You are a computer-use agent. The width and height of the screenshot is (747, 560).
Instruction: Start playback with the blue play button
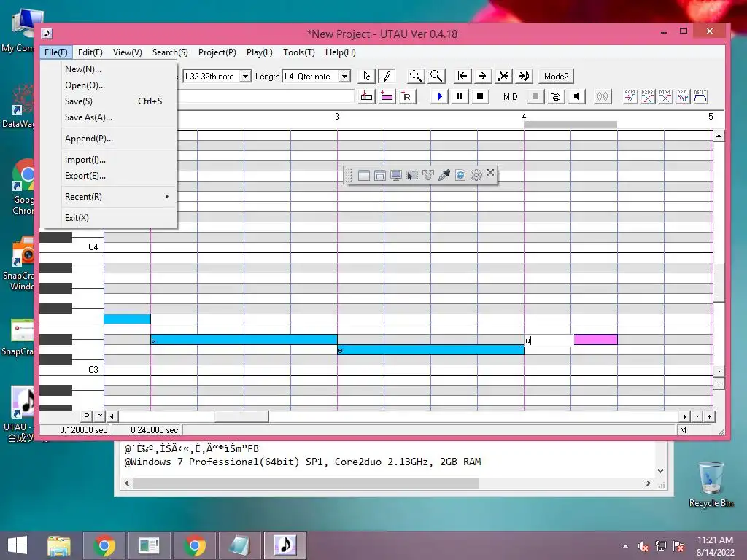(x=439, y=97)
